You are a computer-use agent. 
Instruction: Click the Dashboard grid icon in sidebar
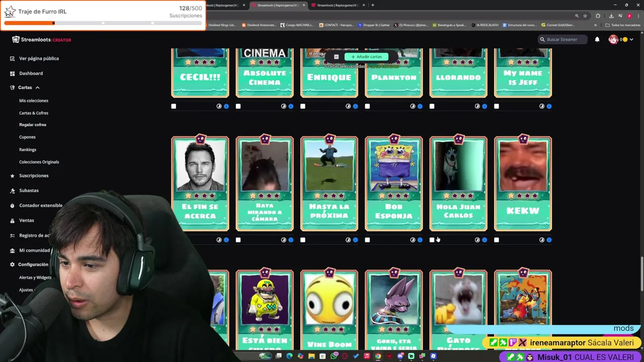point(12,73)
